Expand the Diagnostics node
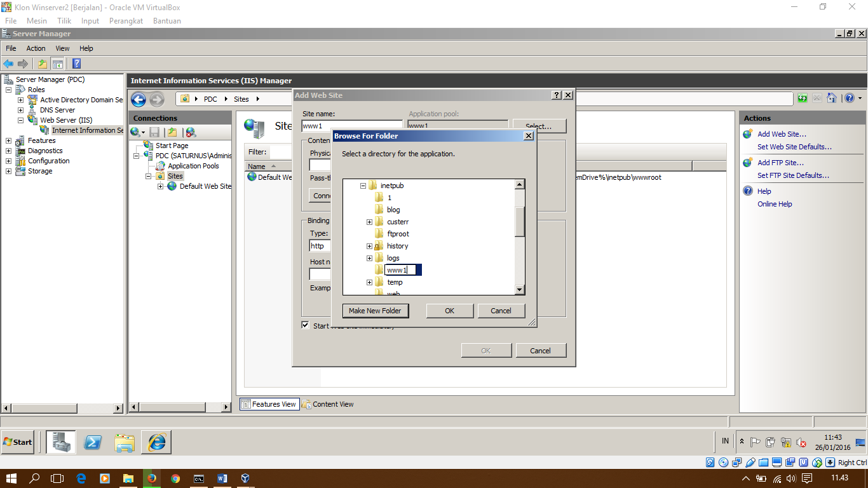The image size is (868, 488). tap(9, 151)
